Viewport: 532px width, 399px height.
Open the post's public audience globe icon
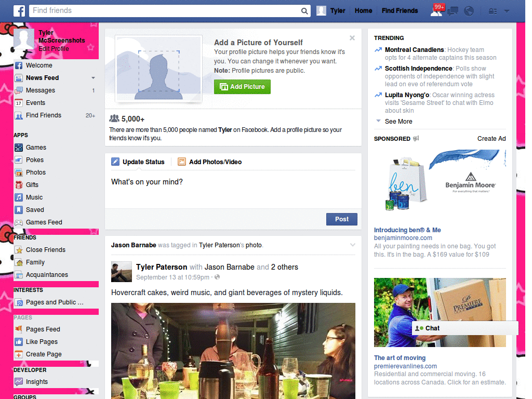click(x=217, y=277)
